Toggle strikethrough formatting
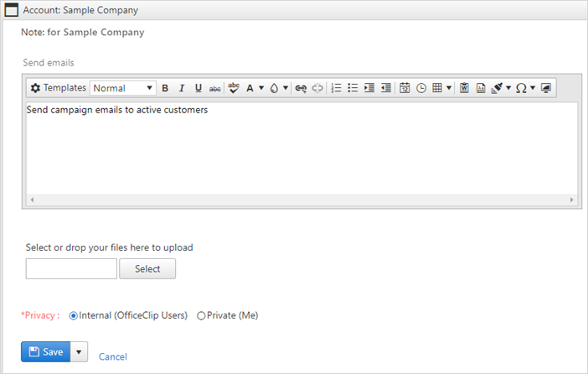Screen dimensions: 588x374 [x=215, y=89]
